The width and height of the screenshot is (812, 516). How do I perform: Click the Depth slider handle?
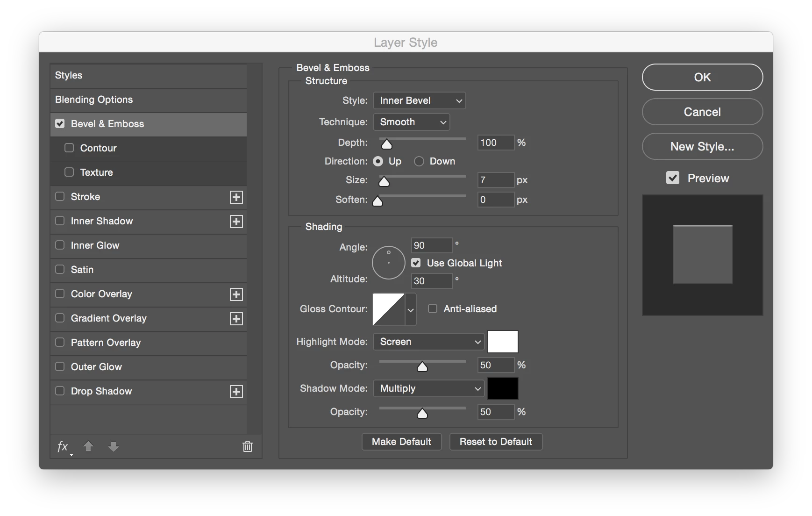pos(387,144)
